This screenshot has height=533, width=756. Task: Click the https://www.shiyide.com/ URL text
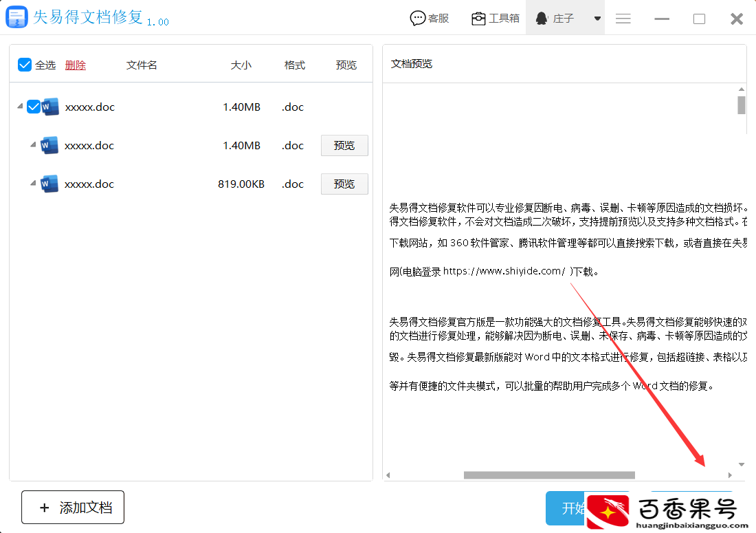pyautogui.click(x=504, y=271)
